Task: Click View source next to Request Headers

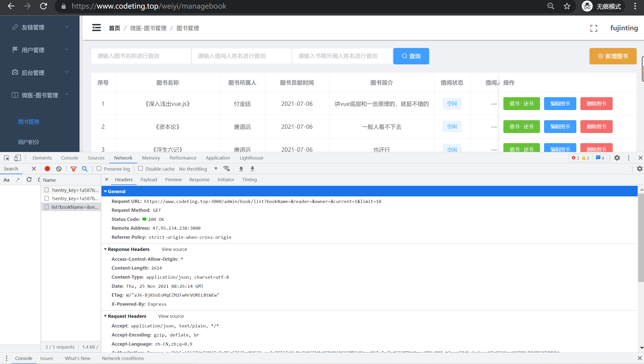Action: [x=171, y=316]
